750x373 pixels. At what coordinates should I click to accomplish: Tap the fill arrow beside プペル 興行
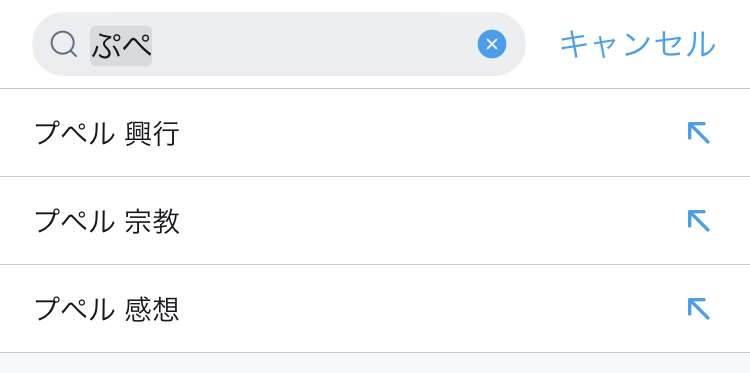pos(699,133)
